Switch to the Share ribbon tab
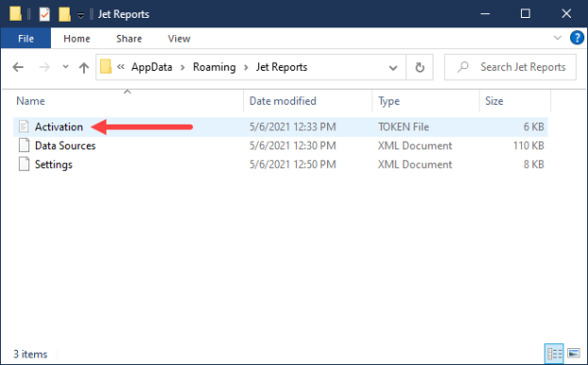588x365 pixels. click(x=128, y=39)
